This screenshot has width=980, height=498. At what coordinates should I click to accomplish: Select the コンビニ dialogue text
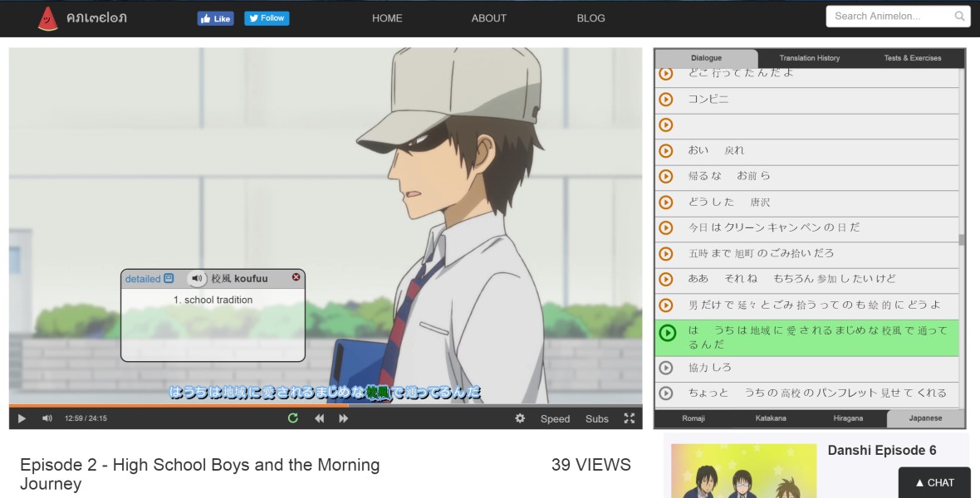click(708, 100)
